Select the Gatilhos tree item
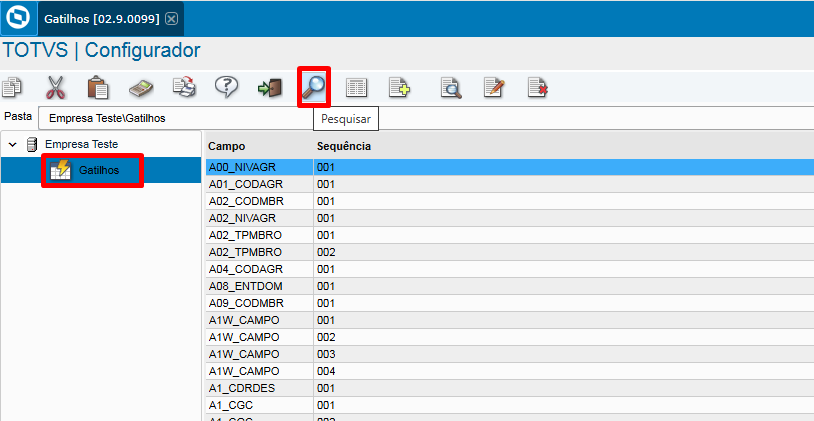The image size is (814, 421). tap(99, 170)
